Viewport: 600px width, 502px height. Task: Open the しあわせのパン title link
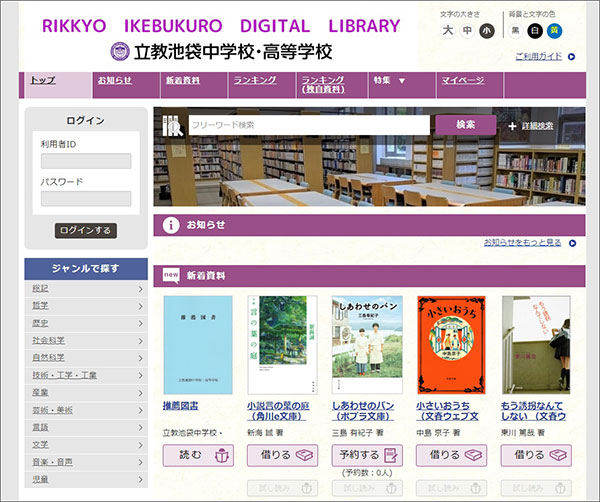[363, 411]
